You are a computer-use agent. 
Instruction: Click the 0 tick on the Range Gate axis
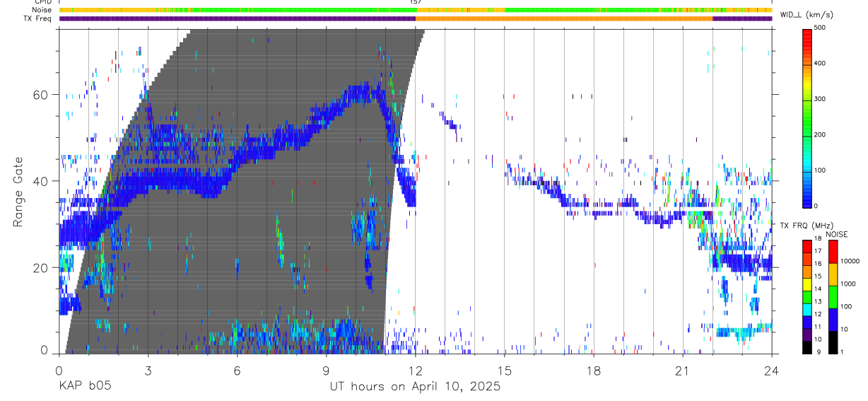point(45,351)
